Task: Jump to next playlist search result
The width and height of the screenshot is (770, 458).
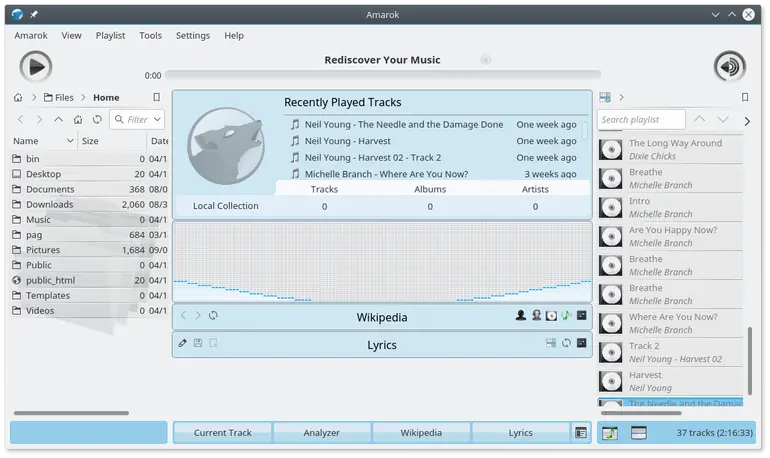Action: pos(722,119)
